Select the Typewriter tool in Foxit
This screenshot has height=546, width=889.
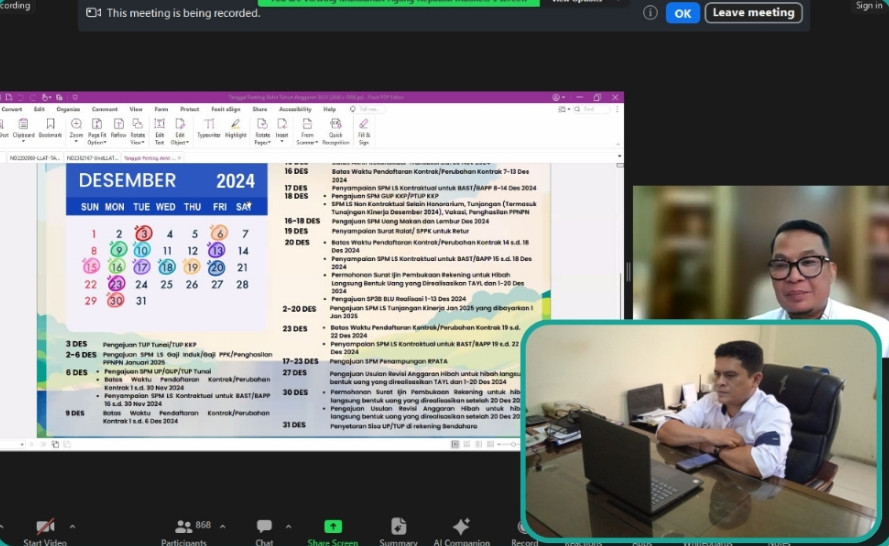coord(209,128)
